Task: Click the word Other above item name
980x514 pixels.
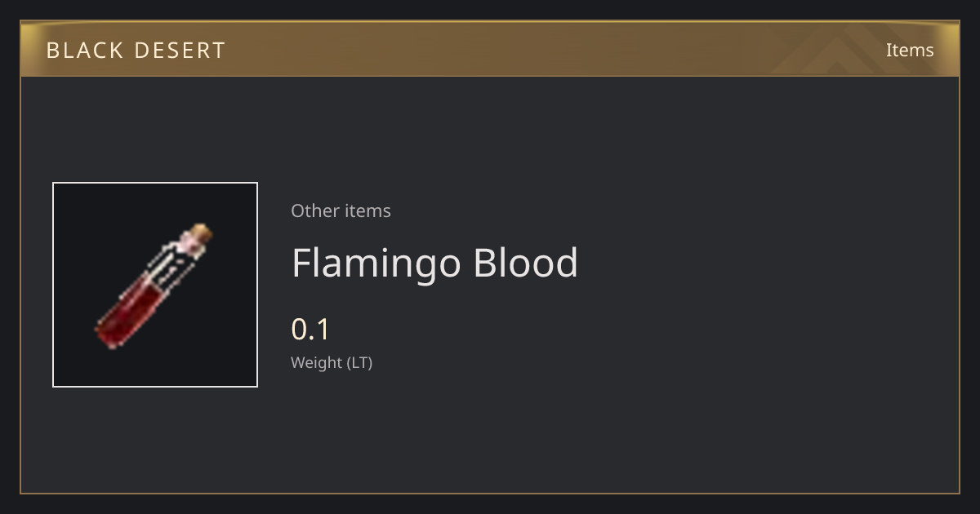Action: pos(313,210)
